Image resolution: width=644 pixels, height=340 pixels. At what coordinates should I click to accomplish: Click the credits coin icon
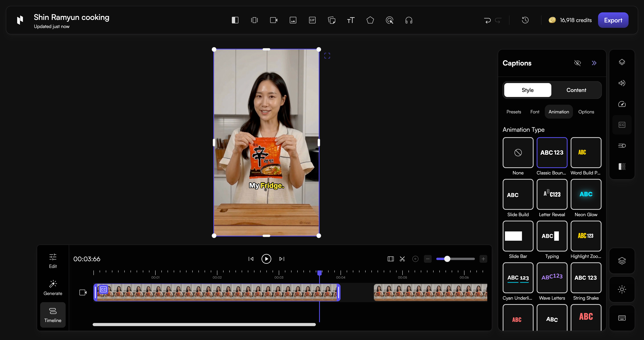(x=552, y=20)
